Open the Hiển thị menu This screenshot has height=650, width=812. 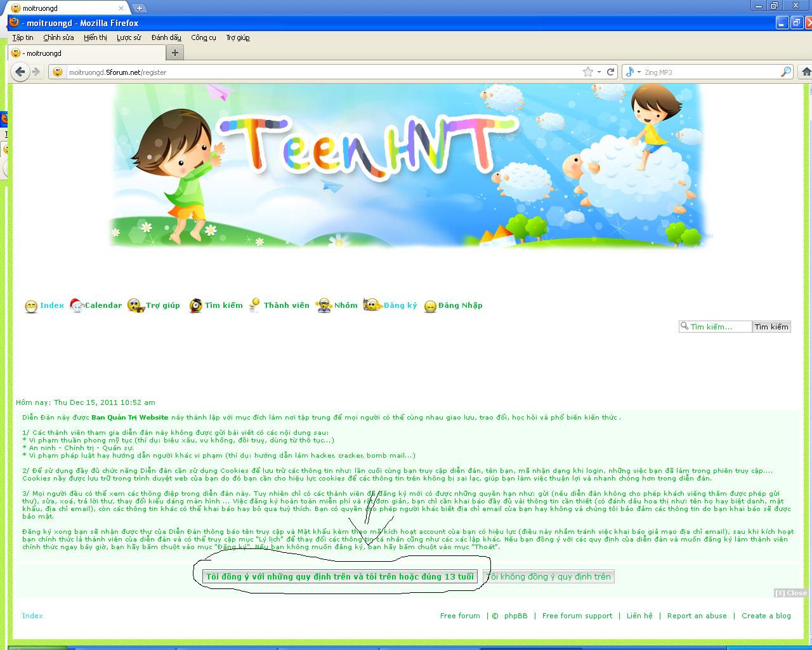95,37
